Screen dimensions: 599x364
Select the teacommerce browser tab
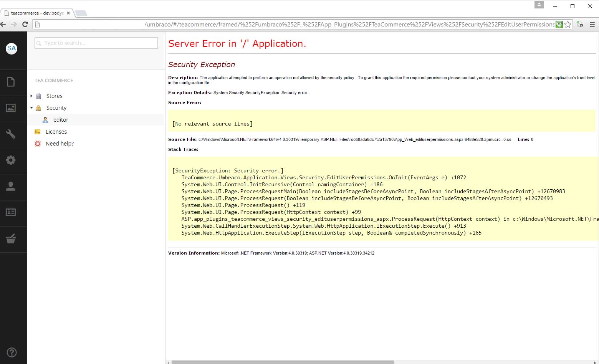(x=37, y=13)
